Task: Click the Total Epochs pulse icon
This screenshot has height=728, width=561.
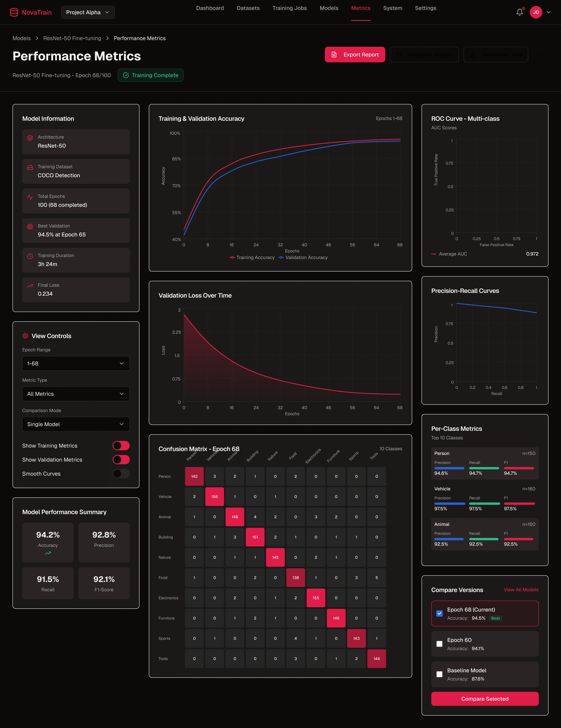Action: 30,197
